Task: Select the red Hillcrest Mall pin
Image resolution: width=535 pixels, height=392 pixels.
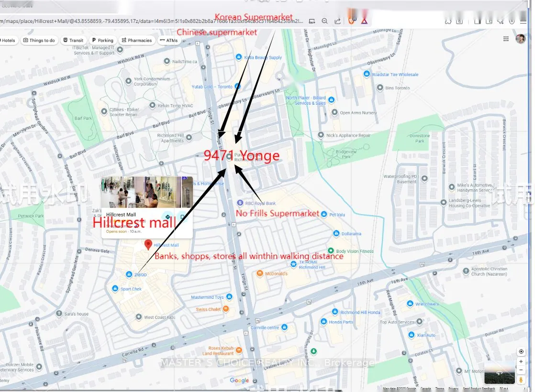Action: (148, 244)
